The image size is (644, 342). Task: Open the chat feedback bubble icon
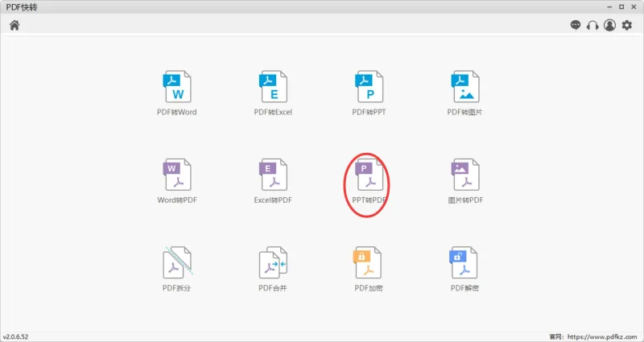[x=576, y=25]
